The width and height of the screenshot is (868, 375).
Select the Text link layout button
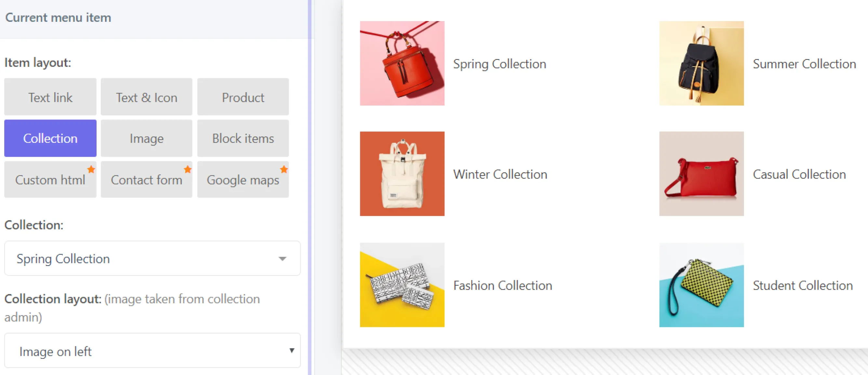coord(50,97)
